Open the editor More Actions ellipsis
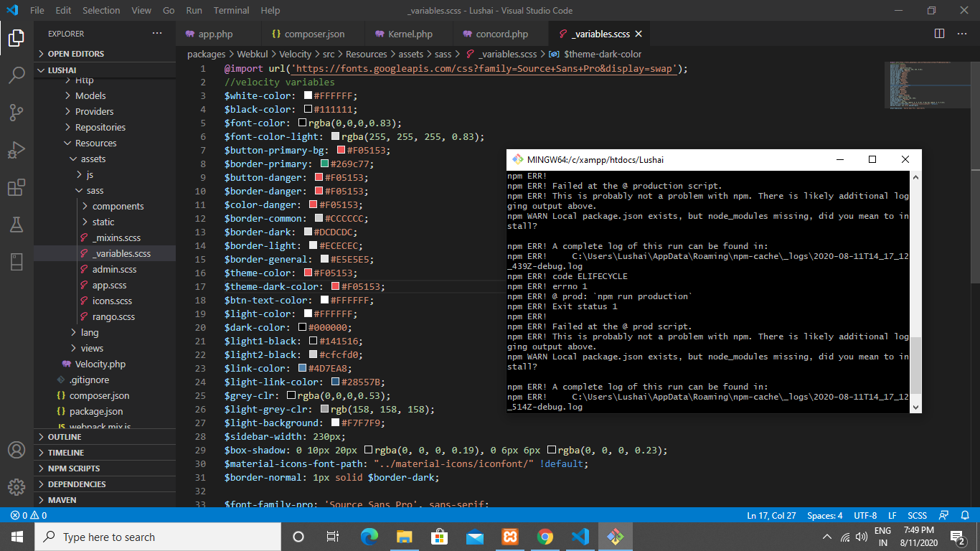 pos(963,34)
